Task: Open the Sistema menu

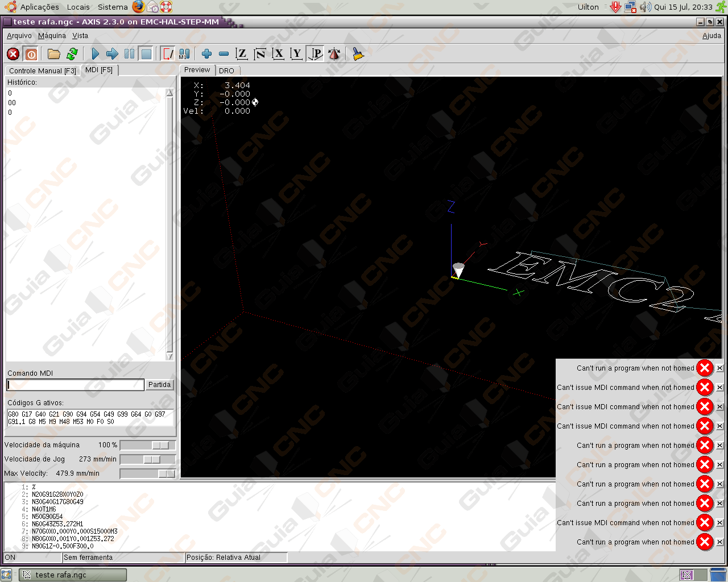Action: tap(113, 7)
